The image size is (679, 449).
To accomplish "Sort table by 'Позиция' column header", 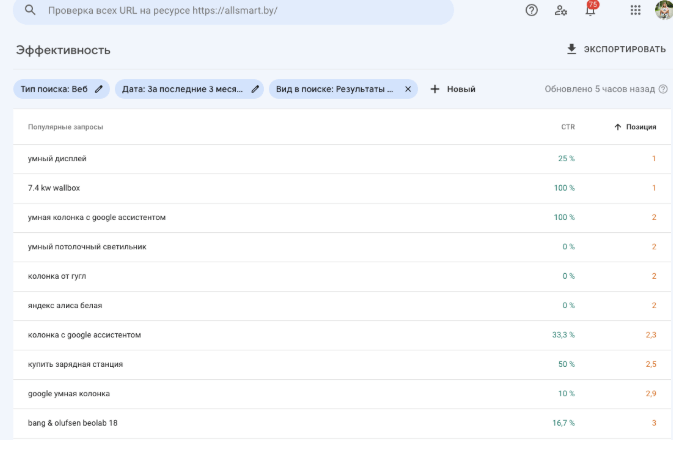I will pyautogui.click(x=635, y=127).
